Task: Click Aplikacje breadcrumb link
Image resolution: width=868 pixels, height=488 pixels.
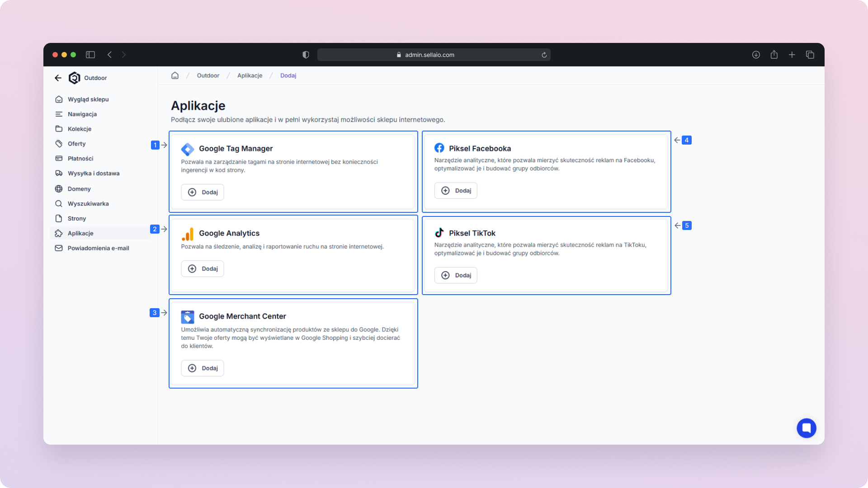Action: pyautogui.click(x=250, y=75)
